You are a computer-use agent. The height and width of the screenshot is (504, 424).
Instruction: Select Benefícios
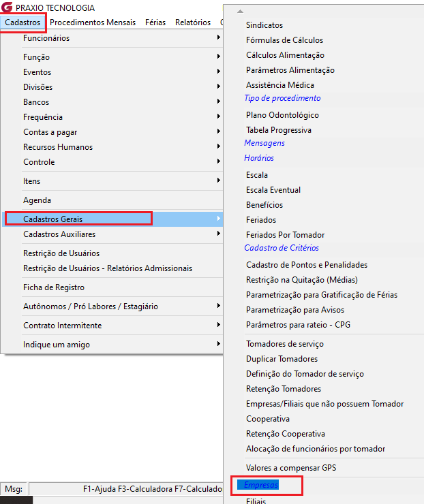click(x=264, y=205)
